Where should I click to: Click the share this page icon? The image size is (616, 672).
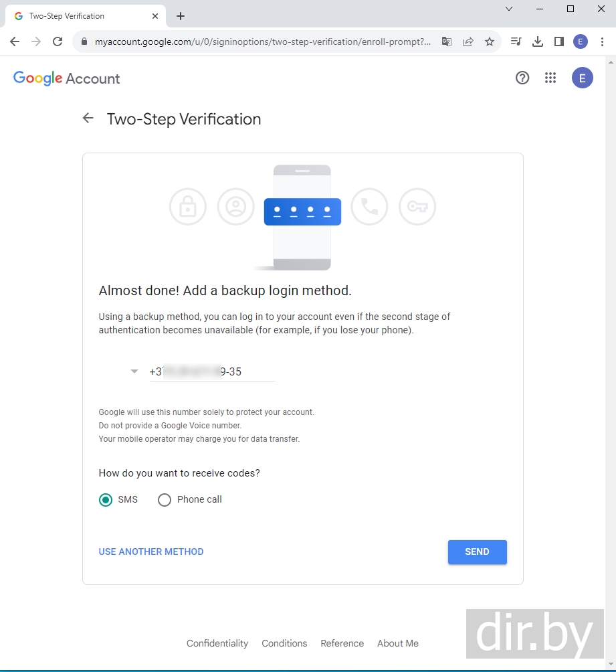468,41
